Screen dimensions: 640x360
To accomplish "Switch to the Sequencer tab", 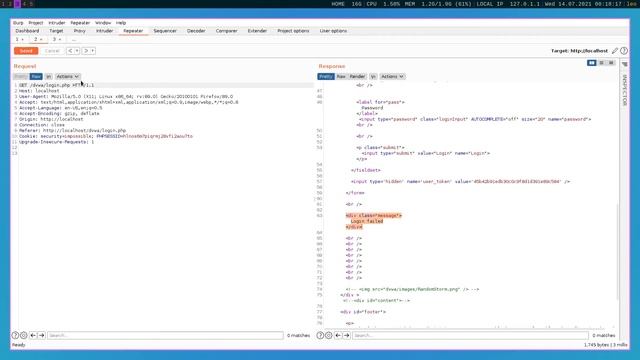I will pyautogui.click(x=165, y=31).
